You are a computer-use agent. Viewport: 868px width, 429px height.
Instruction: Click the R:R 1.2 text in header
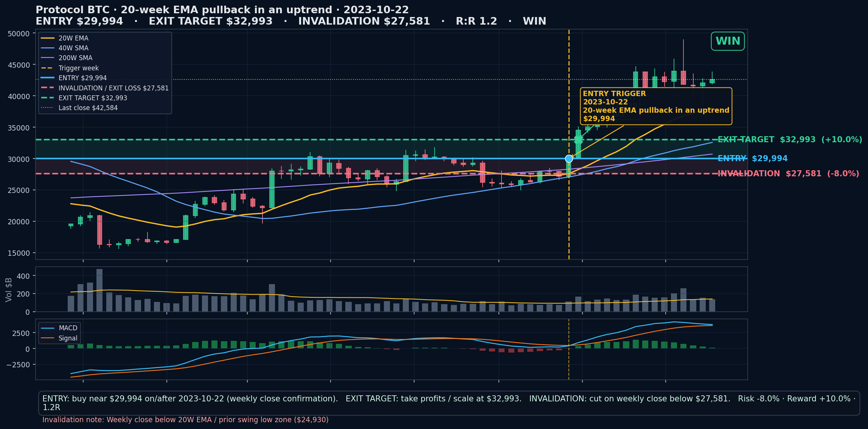pos(477,21)
